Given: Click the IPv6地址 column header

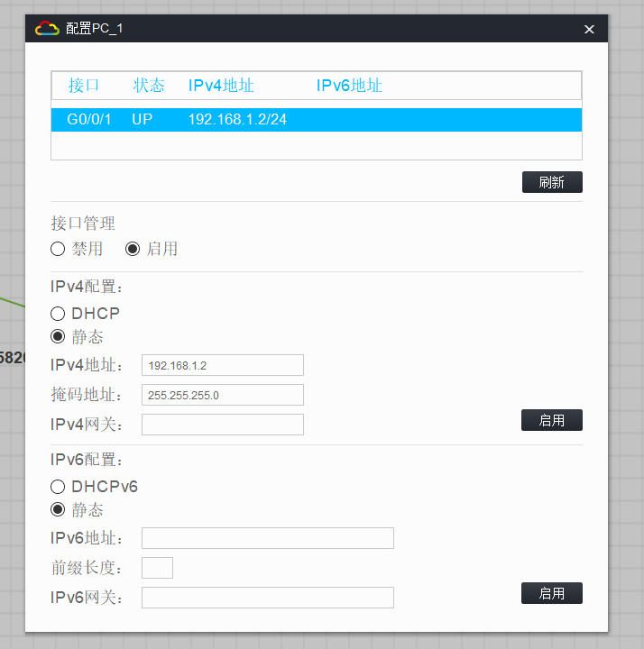Looking at the screenshot, I should pyautogui.click(x=349, y=86).
